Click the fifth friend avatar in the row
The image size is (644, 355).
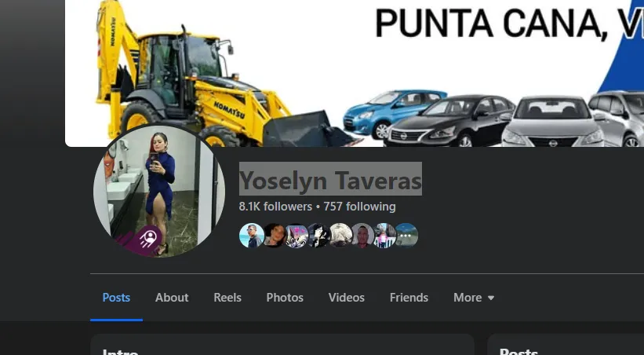click(340, 236)
